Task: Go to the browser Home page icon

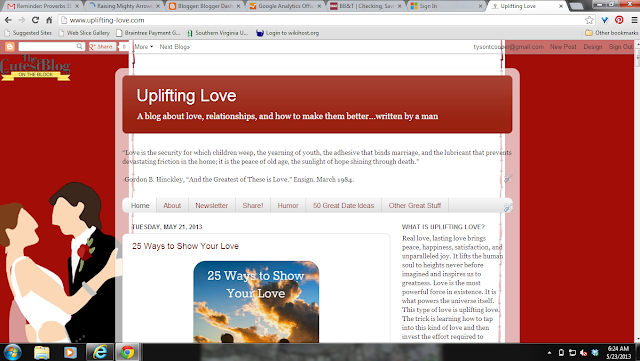Action: (x=49, y=20)
